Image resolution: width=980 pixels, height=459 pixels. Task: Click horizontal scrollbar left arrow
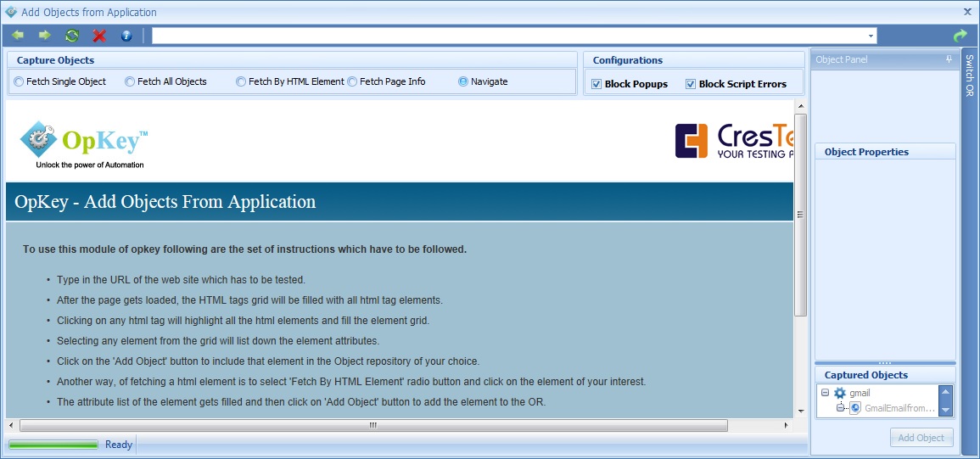pos(12,425)
